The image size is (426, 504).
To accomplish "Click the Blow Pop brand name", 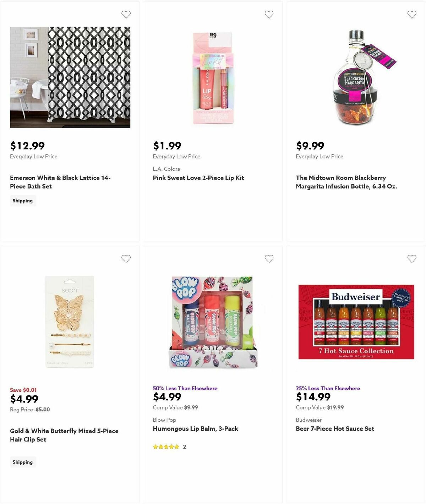I will pos(164,420).
